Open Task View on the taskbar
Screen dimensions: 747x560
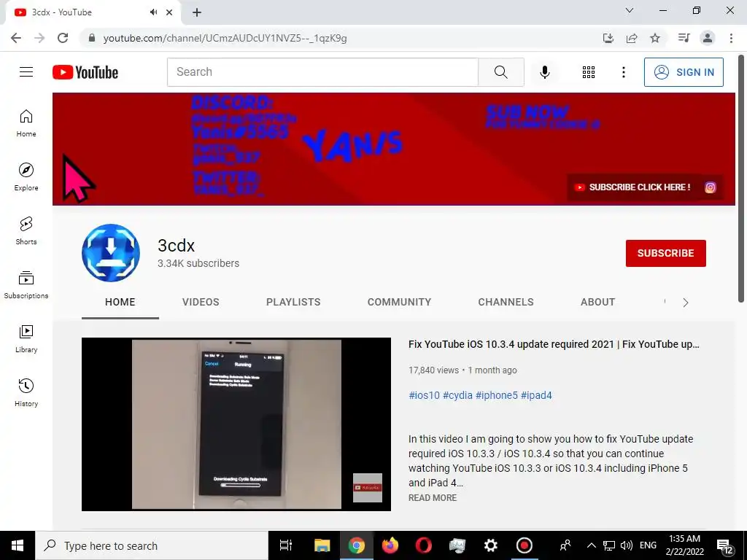(x=285, y=545)
